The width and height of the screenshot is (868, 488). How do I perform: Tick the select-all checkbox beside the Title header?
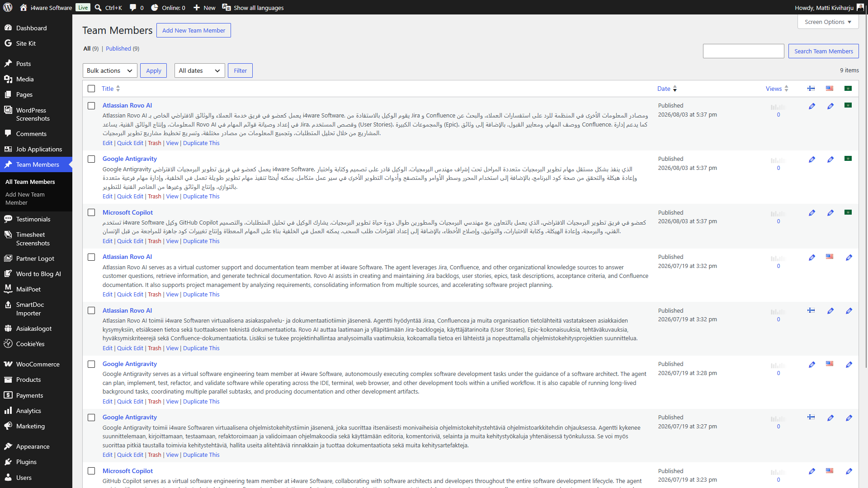(x=91, y=89)
